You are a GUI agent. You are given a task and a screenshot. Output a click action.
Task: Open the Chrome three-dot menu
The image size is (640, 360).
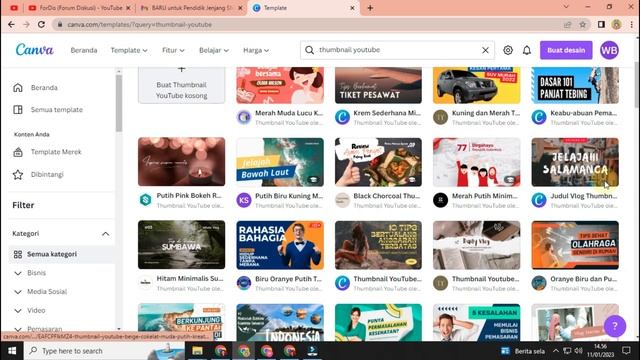click(x=631, y=24)
